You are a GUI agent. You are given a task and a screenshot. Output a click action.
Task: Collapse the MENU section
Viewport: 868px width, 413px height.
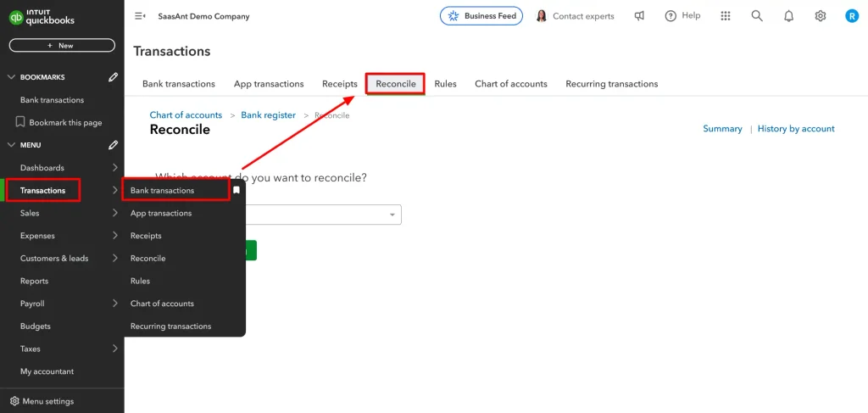(x=11, y=145)
